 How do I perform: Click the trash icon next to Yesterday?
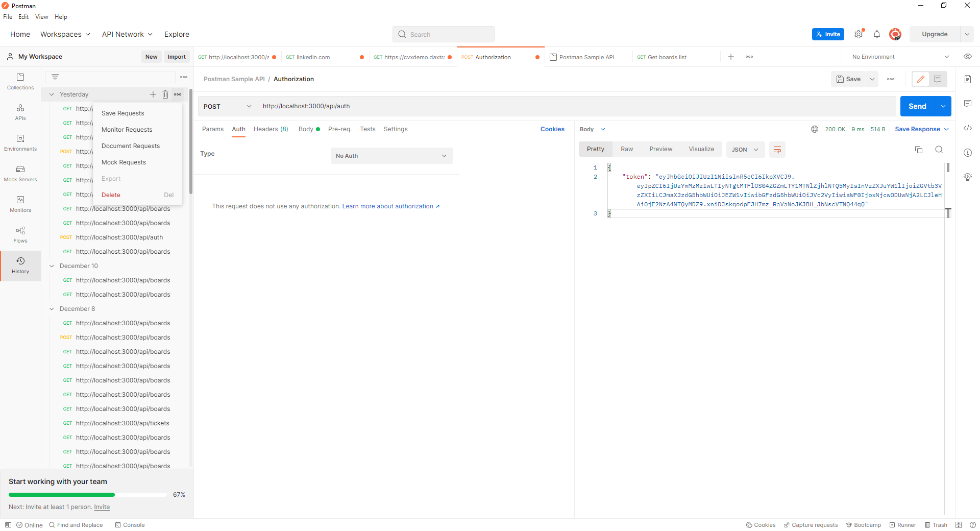pos(165,94)
